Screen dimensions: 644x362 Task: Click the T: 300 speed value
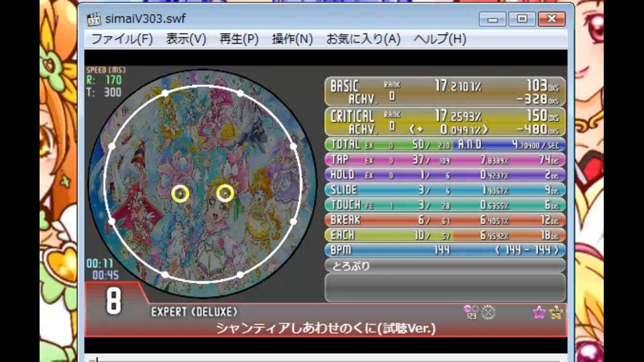104,93
